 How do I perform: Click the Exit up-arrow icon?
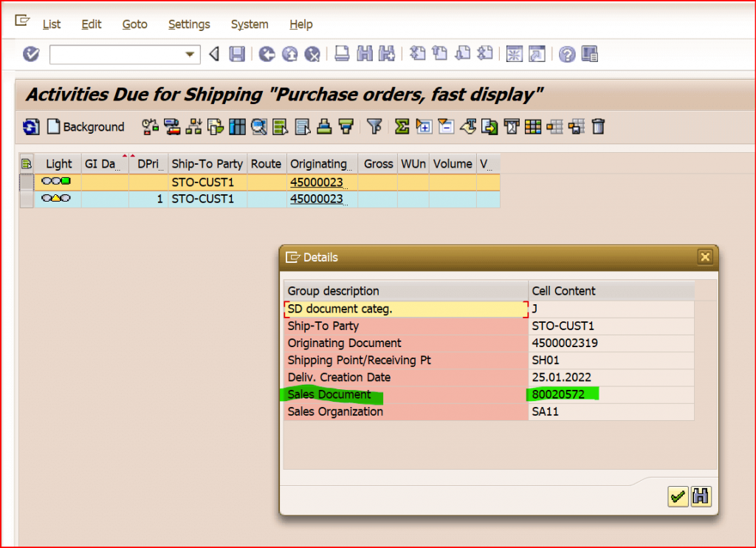(289, 54)
